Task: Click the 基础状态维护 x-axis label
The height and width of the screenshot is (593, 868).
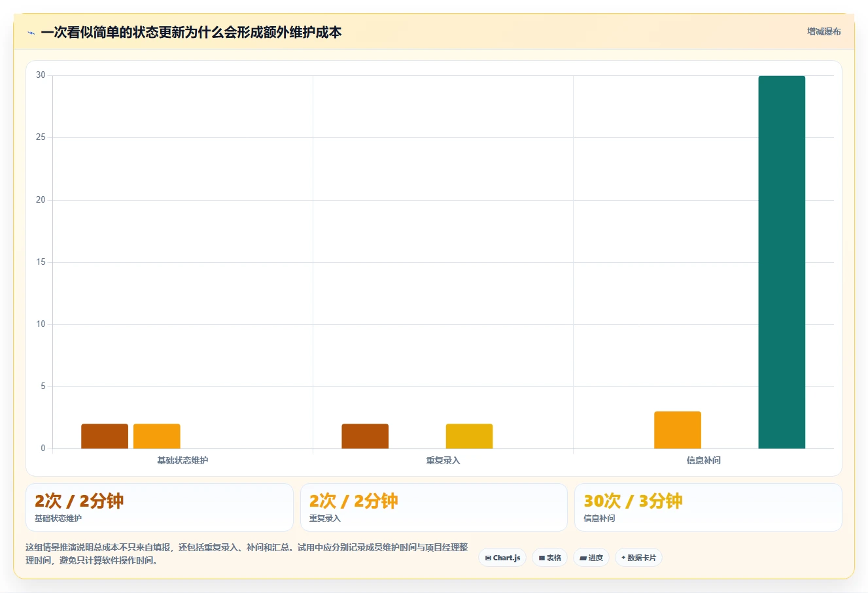Action: 182,460
